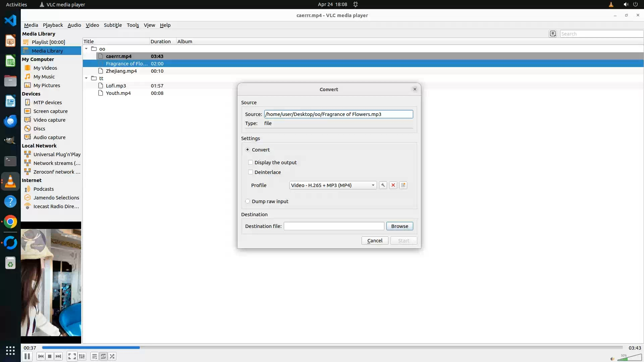Toggle loop repeat mode icon
The width and height of the screenshot is (644, 362).
pos(103,356)
